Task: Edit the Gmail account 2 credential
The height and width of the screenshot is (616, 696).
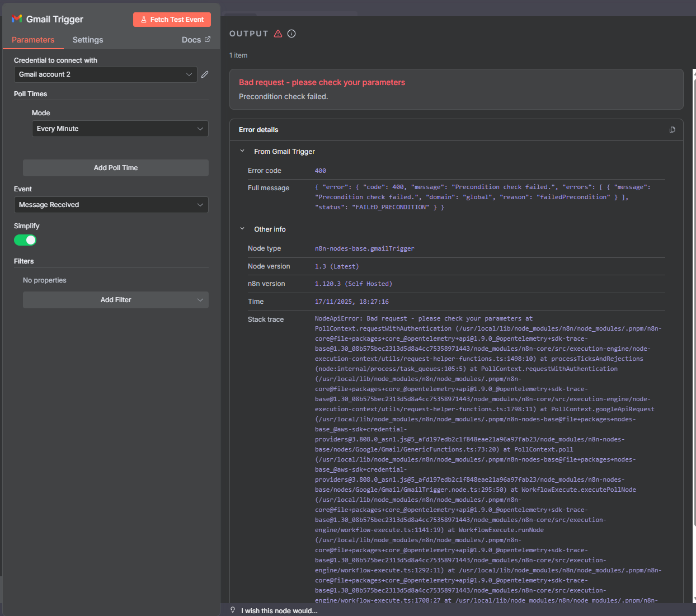Action: click(205, 74)
